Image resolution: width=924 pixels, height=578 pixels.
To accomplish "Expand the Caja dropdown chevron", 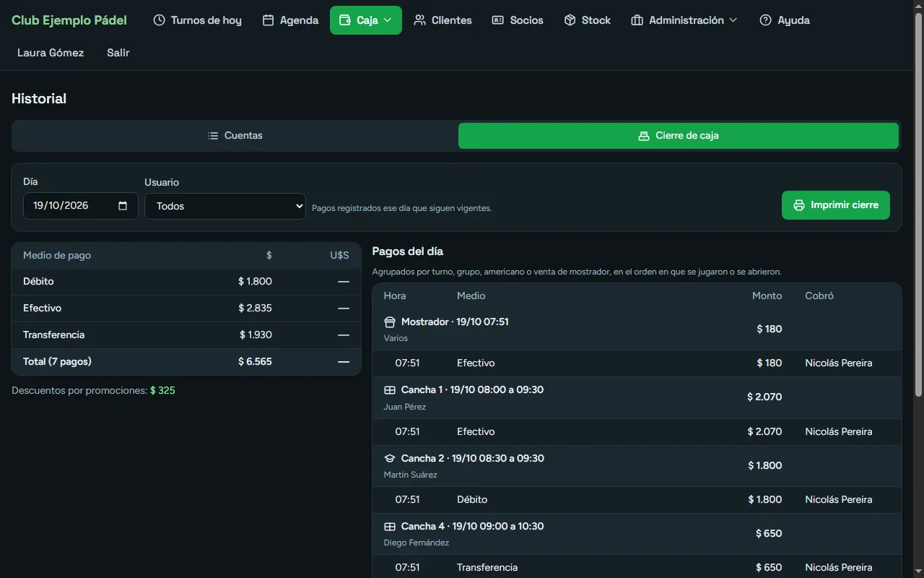I will pos(388,20).
